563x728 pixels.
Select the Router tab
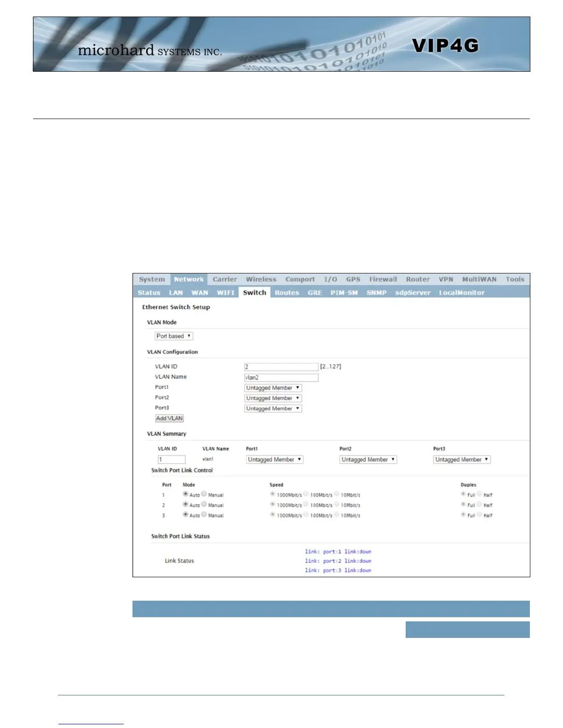click(418, 279)
